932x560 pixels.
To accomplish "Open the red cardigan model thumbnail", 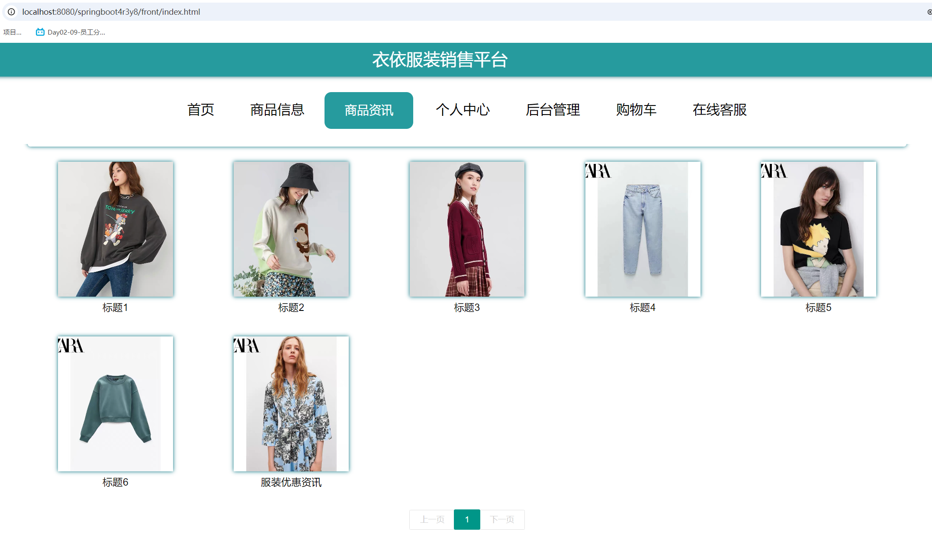I will [x=467, y=229].
